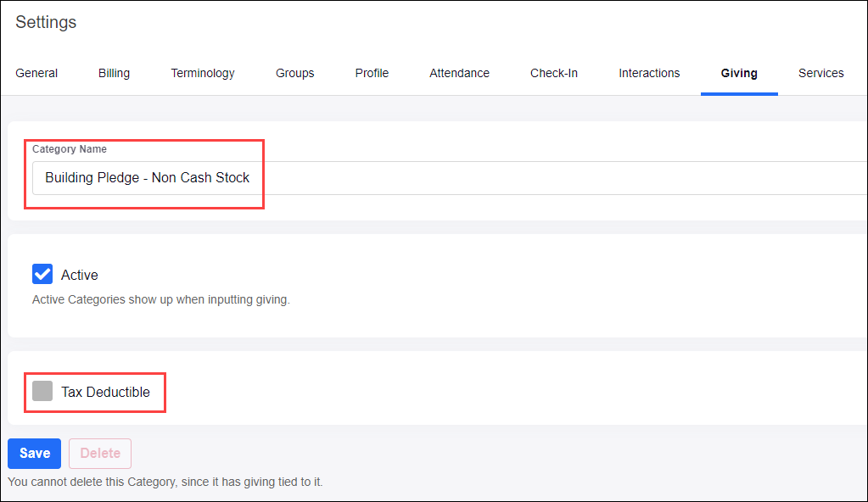Screen dimensions: 868x502
Task: Uncheck the Active checkbox
Action: 42,274
